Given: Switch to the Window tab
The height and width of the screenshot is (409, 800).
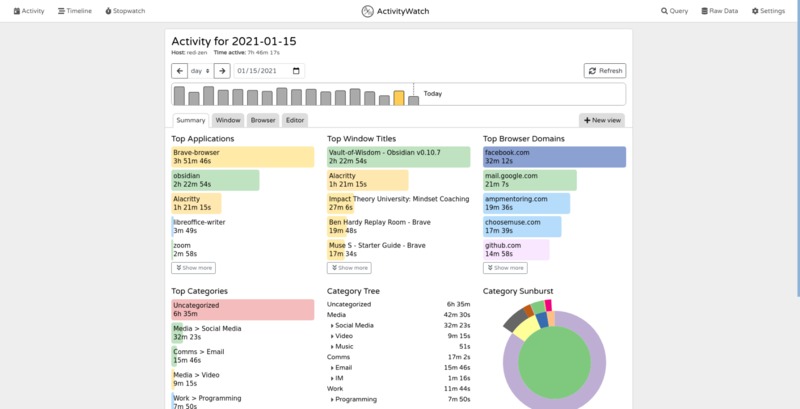Looking at the screenshot, I should pyautogui.click(x=228, y=120).
